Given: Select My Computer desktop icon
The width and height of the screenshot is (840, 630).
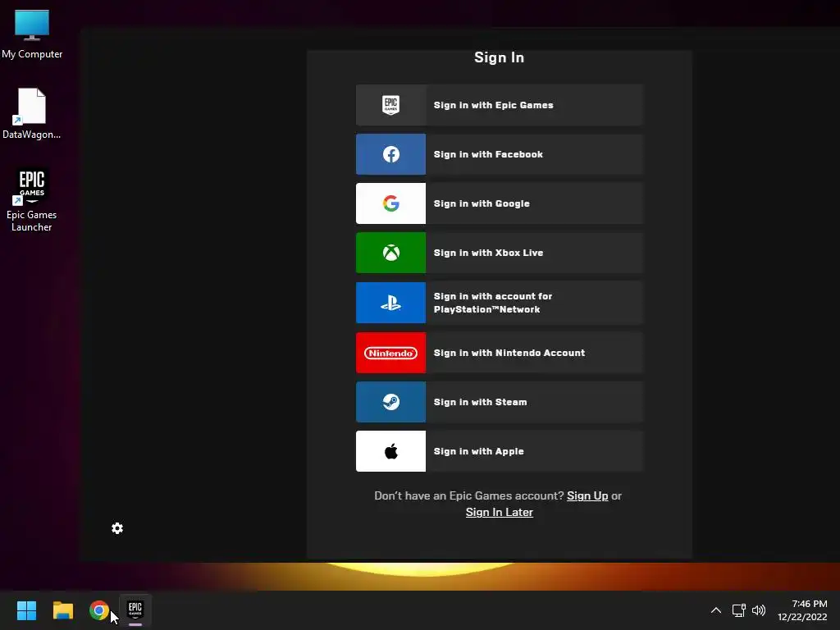Looking at the screenshot, I should 32,34.
